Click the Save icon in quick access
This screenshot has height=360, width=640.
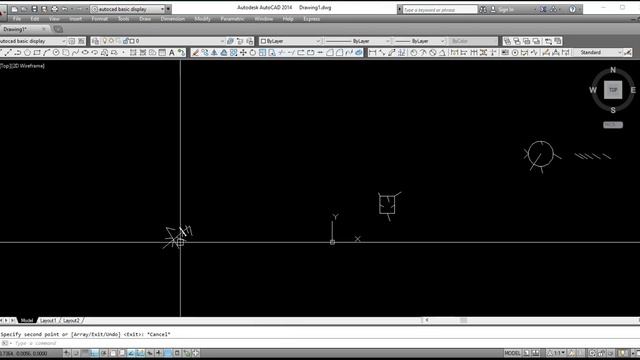[34, 9]
